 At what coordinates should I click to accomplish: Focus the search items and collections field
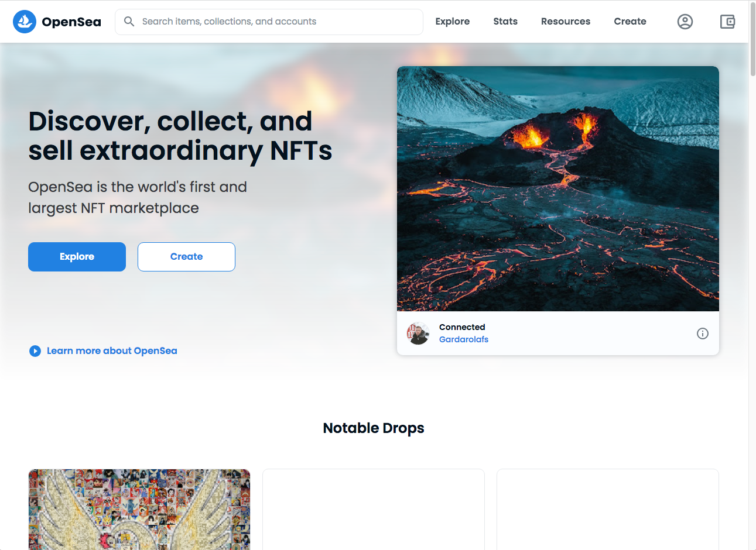pos(269,22)
